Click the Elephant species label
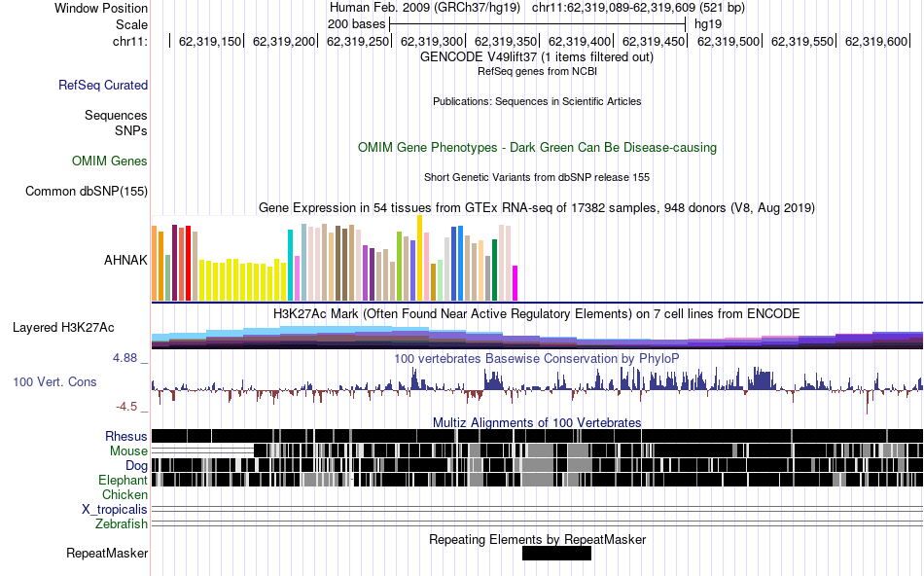 123,480
